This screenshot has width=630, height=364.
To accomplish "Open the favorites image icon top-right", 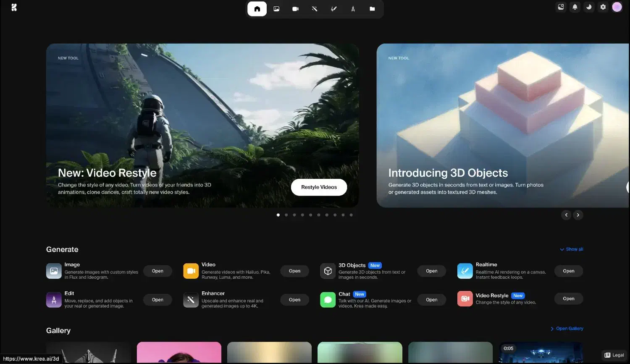I will (x=561, y=7).
